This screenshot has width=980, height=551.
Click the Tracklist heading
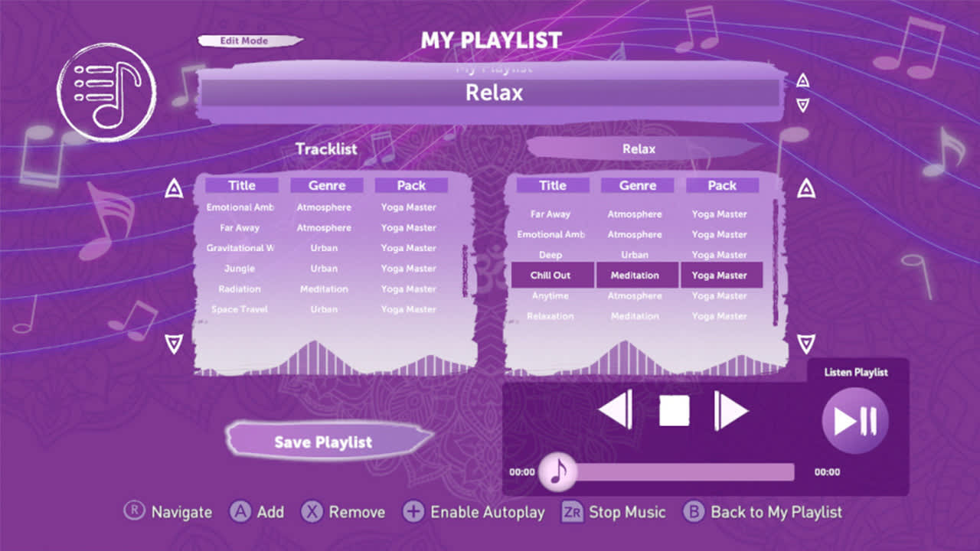(327, 149)
